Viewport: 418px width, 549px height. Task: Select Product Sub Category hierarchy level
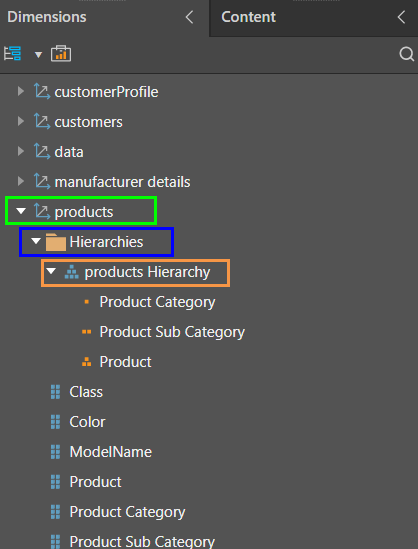172,332
